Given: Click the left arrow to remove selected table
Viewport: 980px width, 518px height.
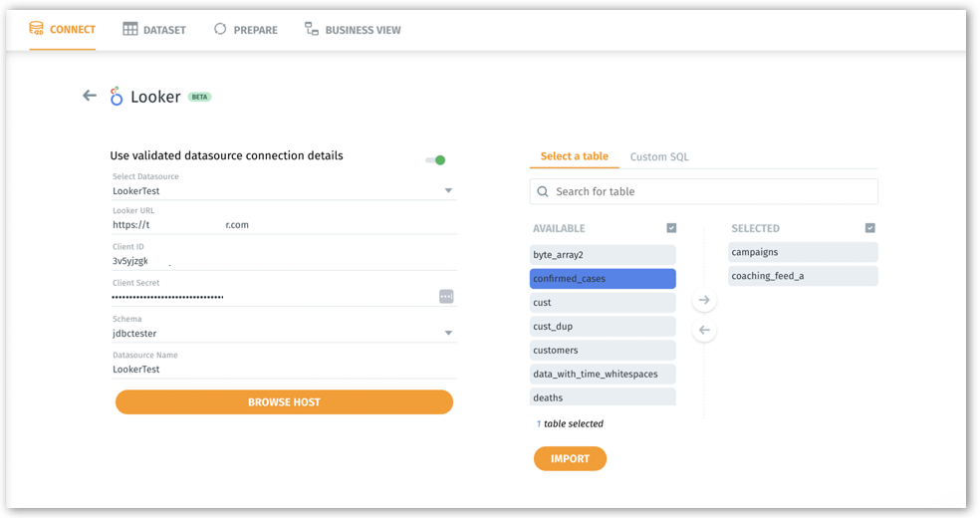Looking at the screenshot, I should click(704, 330).
